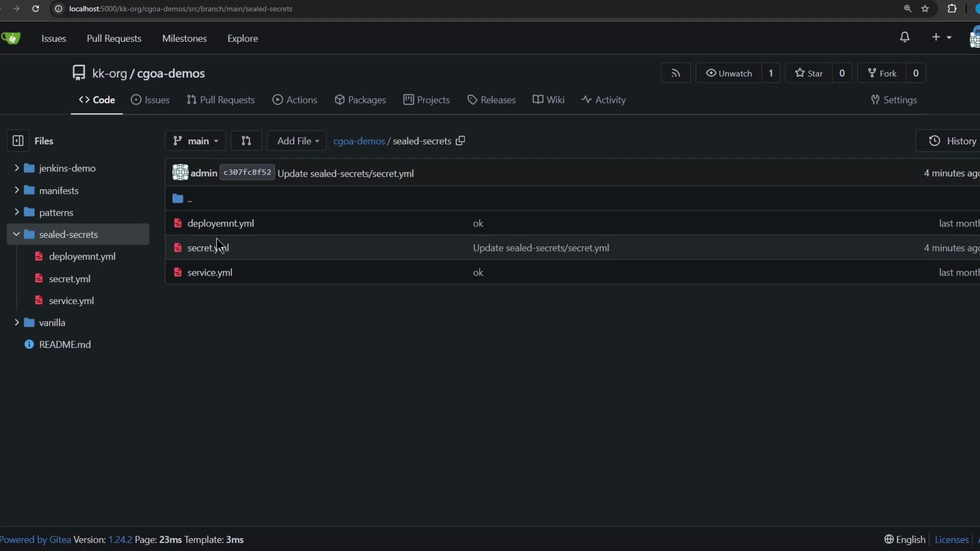Expand the jenkins-demo folder
This screenshot has width=980, height=551.
[16, 168]
